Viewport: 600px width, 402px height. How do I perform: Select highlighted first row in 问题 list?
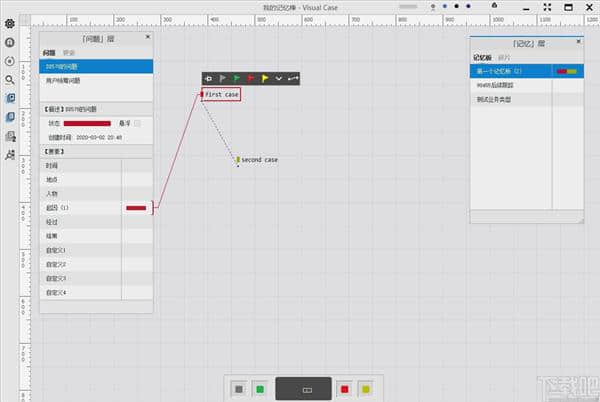[96, 67]
